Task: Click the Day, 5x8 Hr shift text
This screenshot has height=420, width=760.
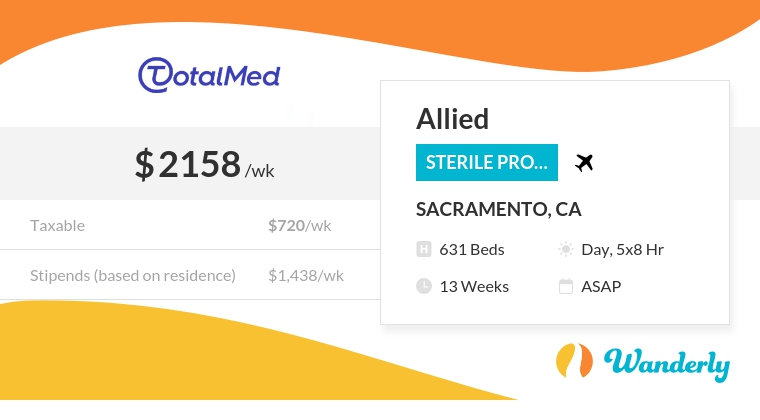Action: (622, 249)
